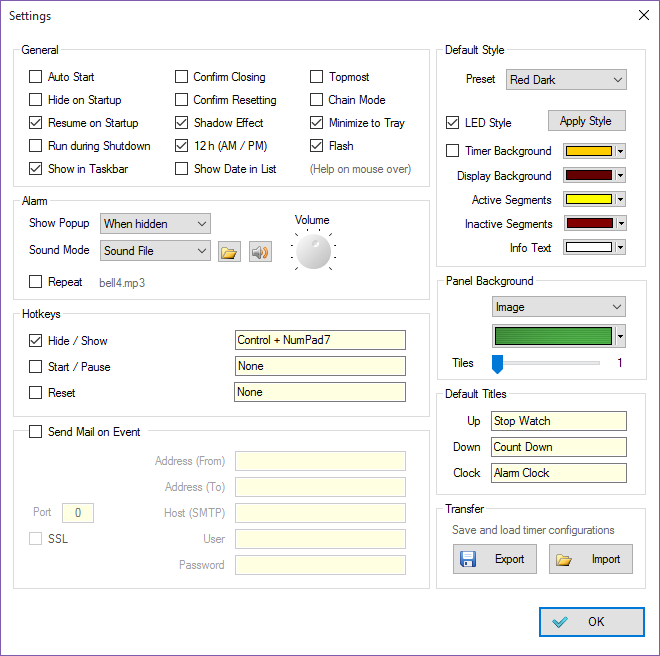Expand the Info Text color arrow
The image size is (660, 656).
coord(620,247)
